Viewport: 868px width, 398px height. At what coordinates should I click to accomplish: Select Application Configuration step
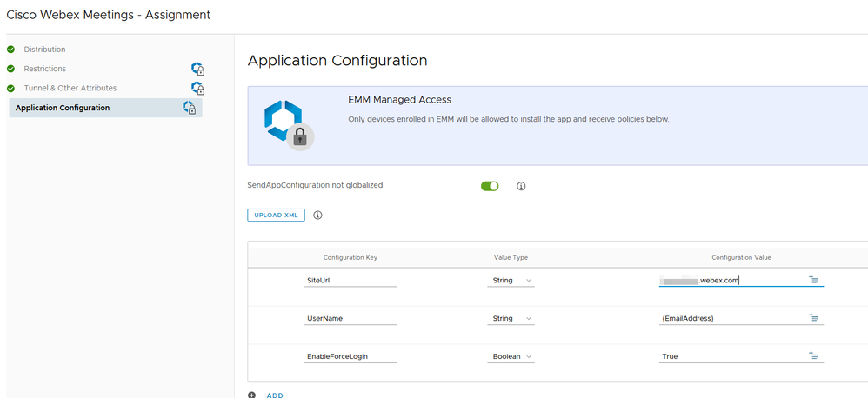(106, 108)
